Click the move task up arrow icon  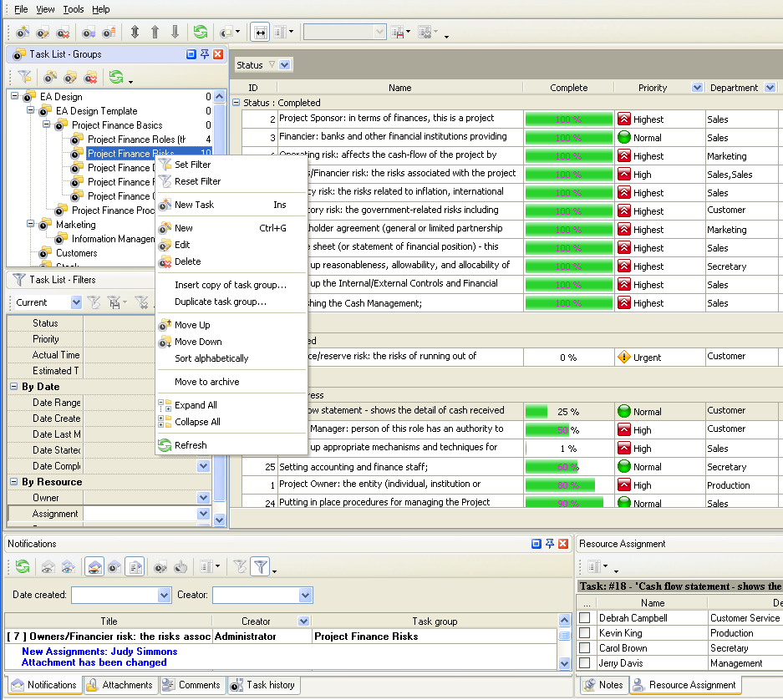tap(155, 33)
